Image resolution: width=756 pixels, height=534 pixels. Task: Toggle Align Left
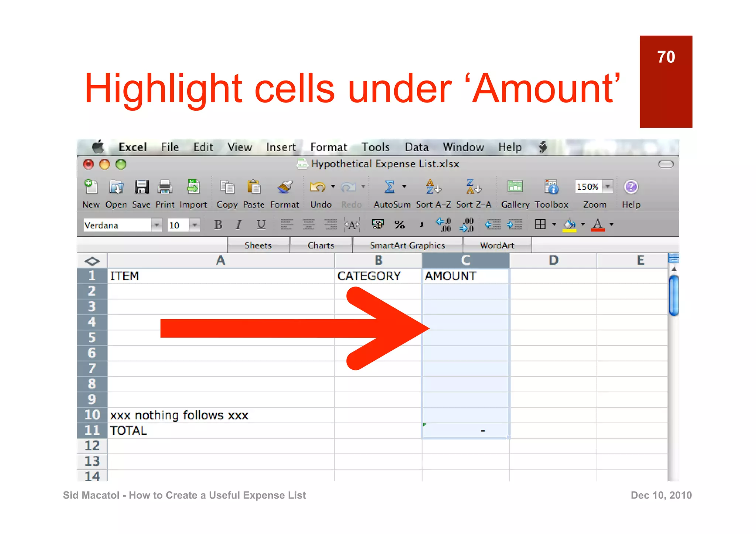point(286,224)
